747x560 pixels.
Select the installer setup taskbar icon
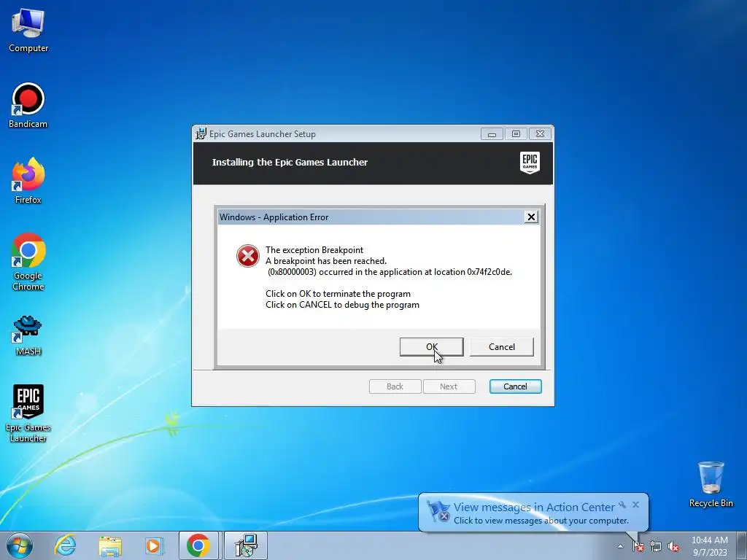point(246,545)
